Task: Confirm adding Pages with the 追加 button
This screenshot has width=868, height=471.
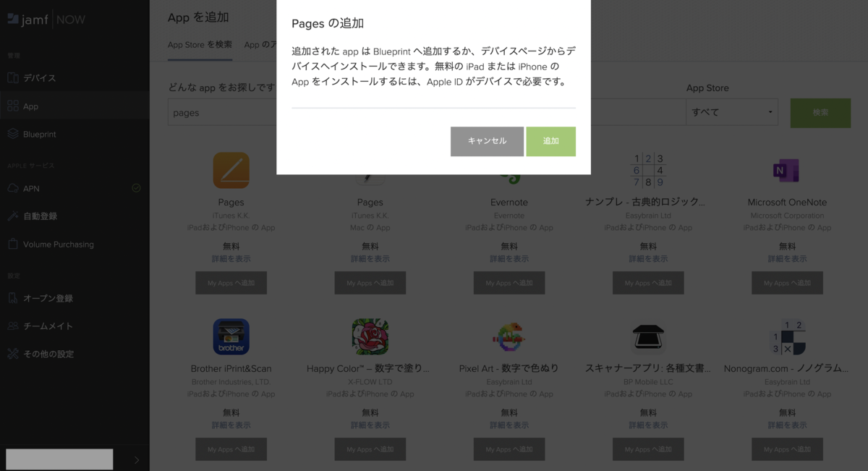Action: (x=550, y=142)
